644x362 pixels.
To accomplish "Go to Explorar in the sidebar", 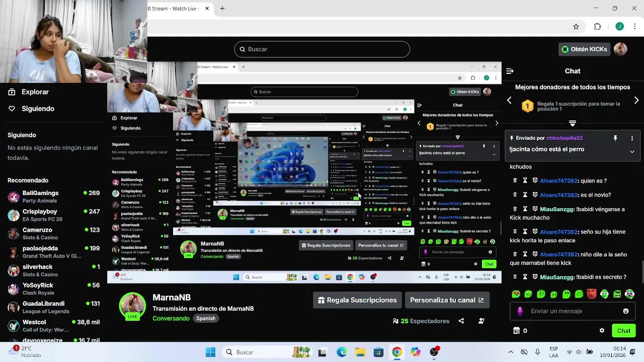I will (29, 92).
